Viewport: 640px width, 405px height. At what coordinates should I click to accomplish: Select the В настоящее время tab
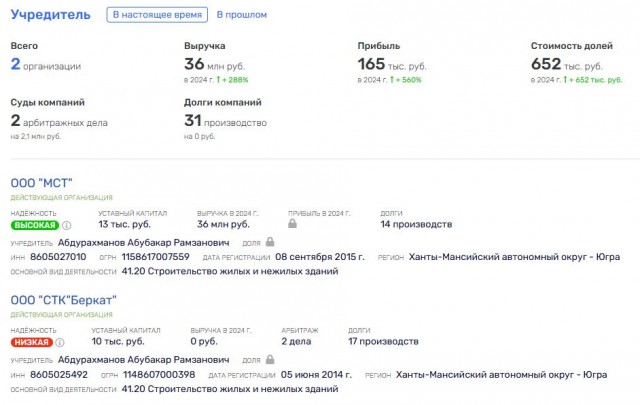[x=157, y=15]
